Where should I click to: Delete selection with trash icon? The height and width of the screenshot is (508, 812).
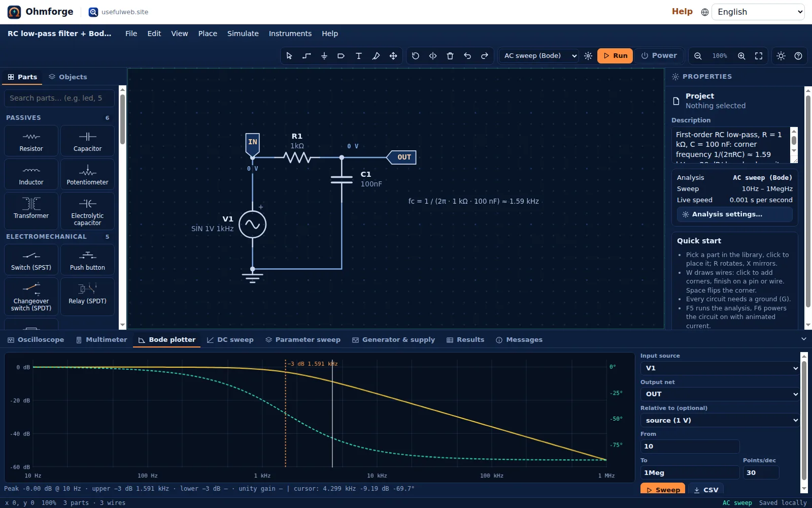450,56
